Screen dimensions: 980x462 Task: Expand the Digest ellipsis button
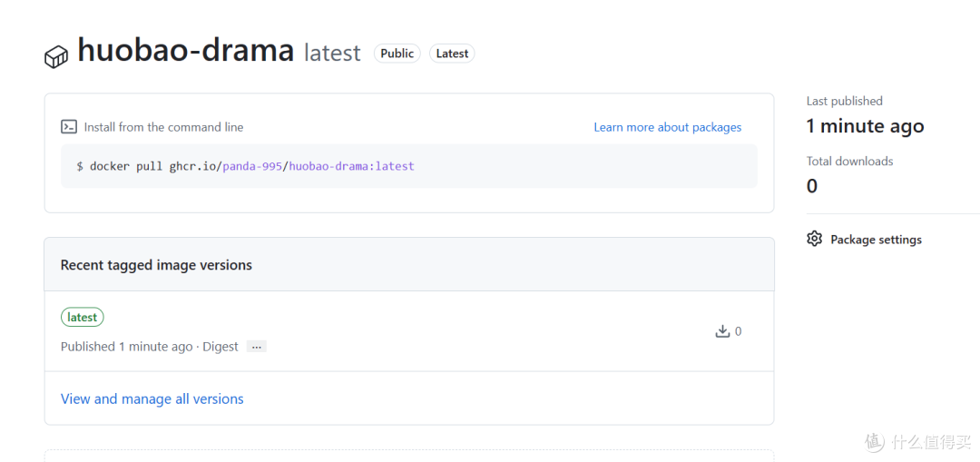[256, 347]
